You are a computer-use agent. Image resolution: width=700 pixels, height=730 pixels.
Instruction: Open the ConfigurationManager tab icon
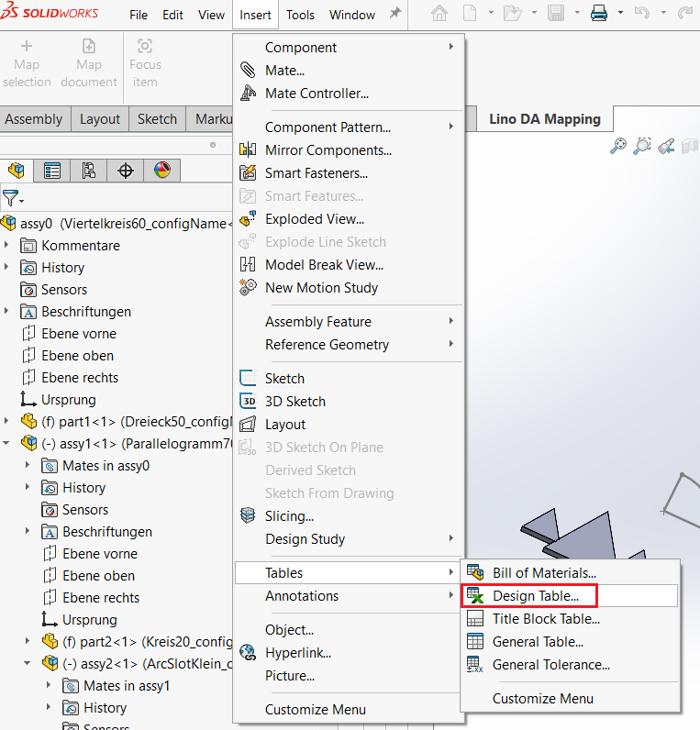tap(89, 171)
